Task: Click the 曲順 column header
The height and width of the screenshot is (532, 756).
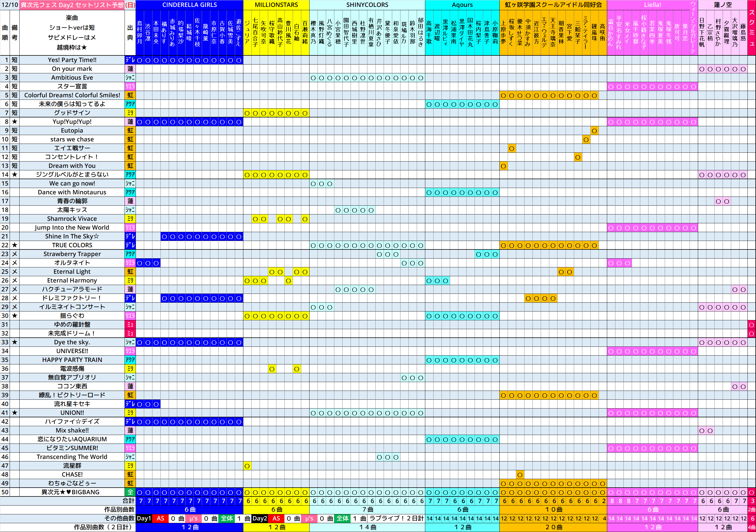Action: (x=5, y=33)
